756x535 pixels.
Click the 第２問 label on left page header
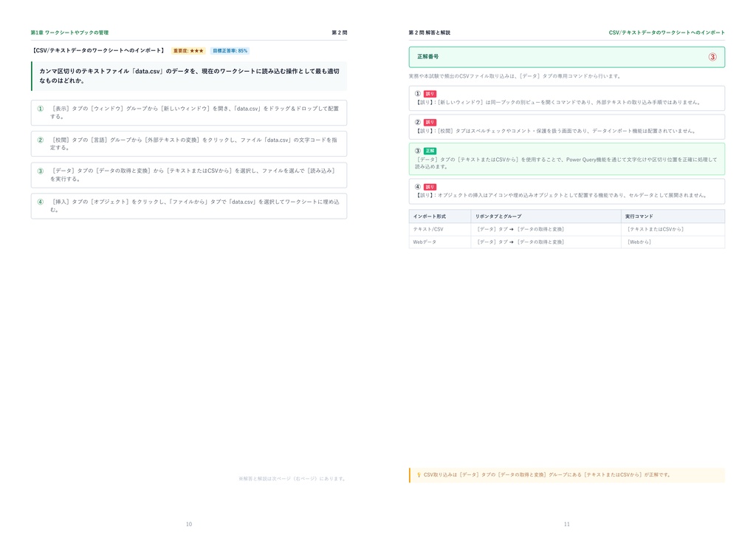pos(340,33)
